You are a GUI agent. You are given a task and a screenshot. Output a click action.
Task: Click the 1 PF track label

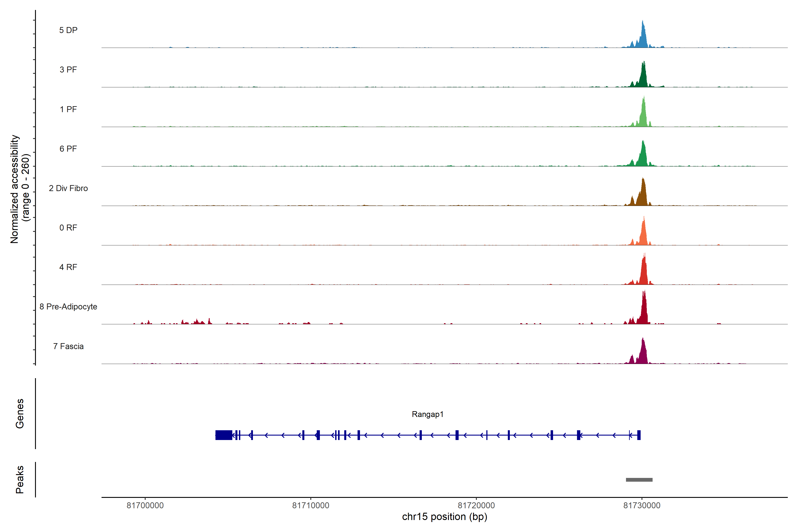point(68,109)
